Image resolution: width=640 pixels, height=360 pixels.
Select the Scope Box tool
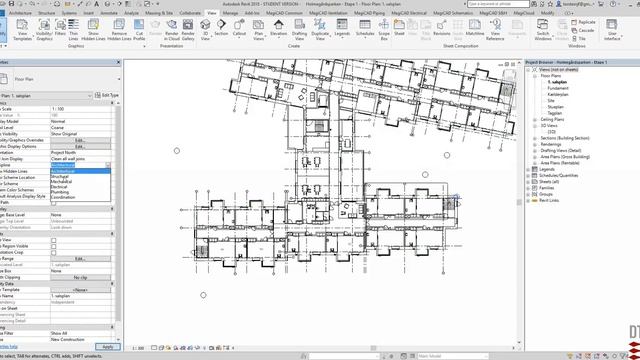[x=384, y=29]
